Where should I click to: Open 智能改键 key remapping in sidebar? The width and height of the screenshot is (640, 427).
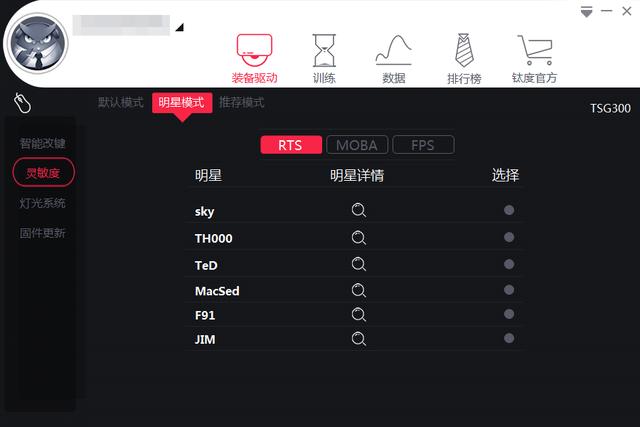pos(42,143)
